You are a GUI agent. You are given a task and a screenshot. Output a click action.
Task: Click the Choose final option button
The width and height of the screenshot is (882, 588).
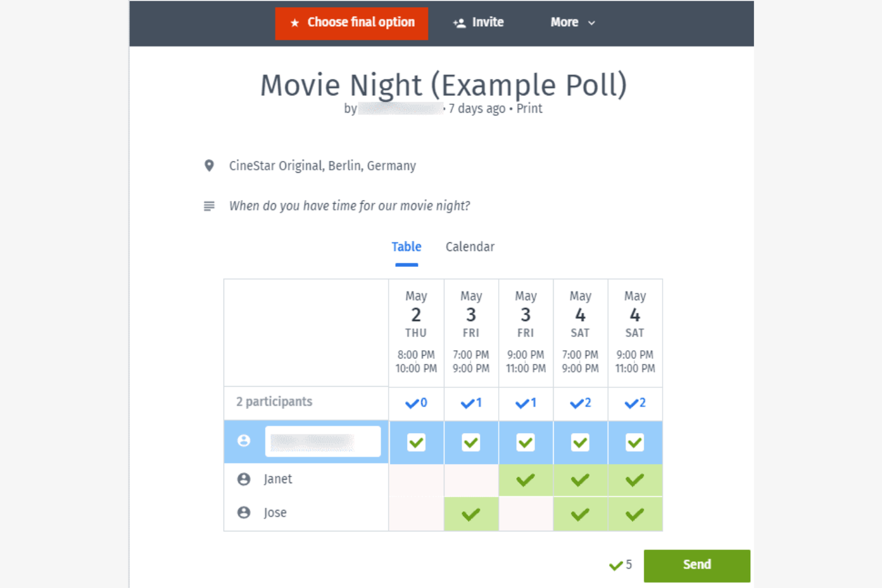pos(352,23)
